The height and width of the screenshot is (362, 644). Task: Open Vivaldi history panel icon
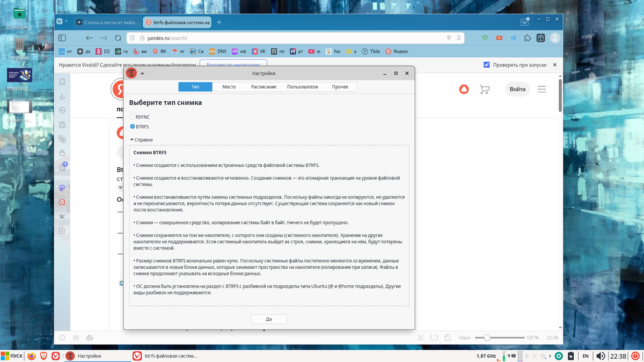click(x=62, y=110)
